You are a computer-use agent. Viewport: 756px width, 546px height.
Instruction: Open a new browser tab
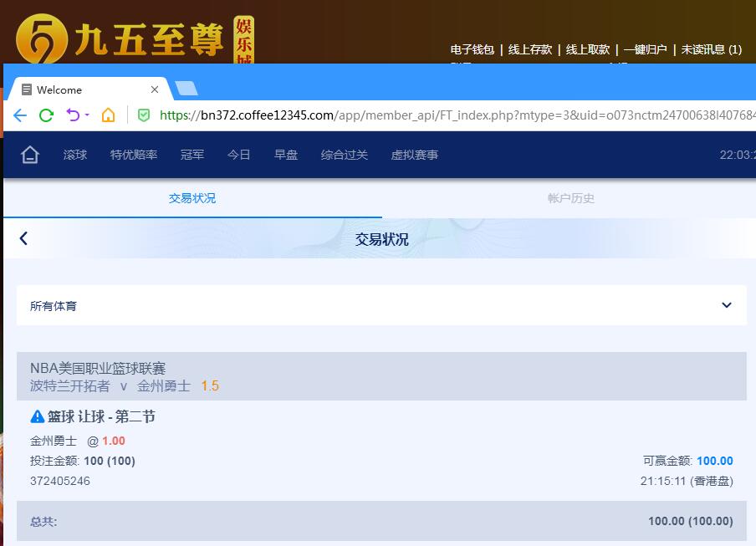186,89
